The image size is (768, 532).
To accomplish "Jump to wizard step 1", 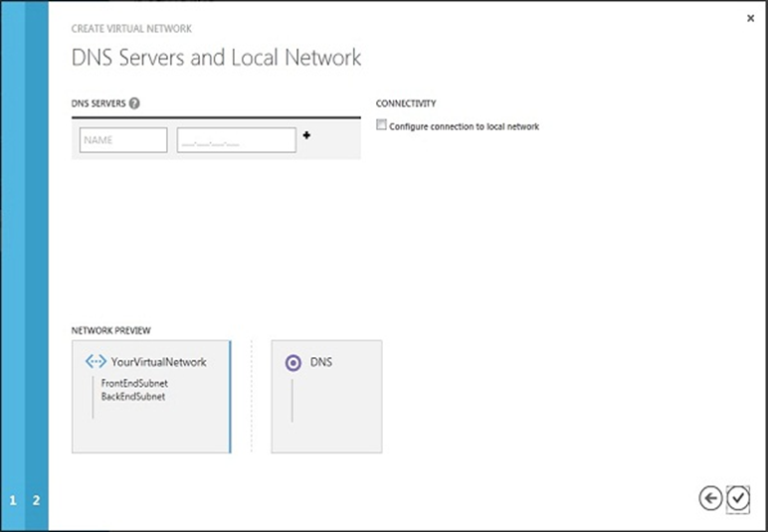I will (13, 500).
